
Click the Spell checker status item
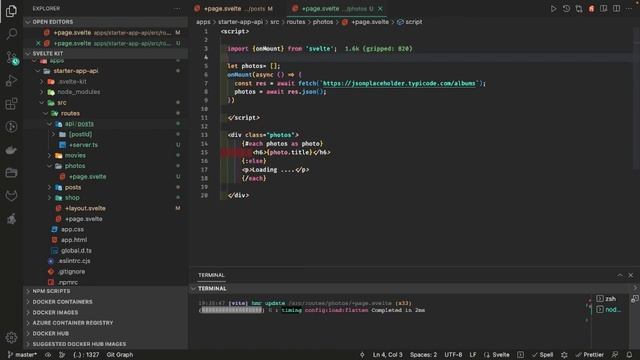[x=542, y=355]
